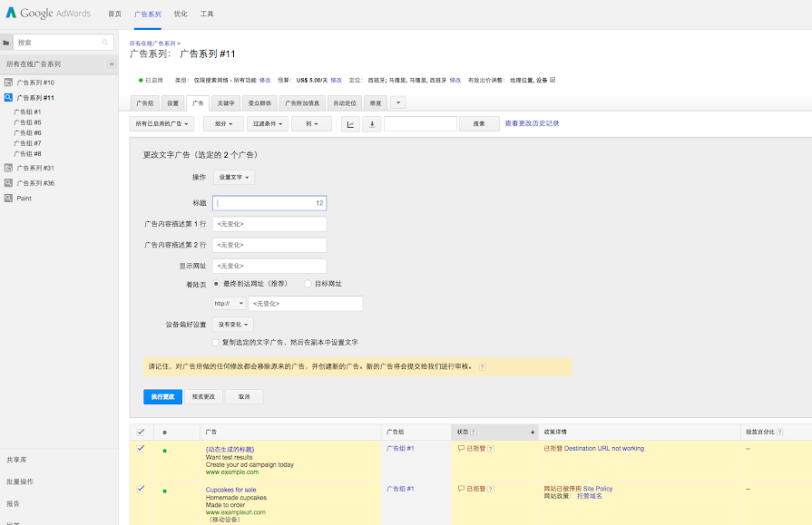
Task: Click the help icon after the review notice
Action: click(482, 367)
